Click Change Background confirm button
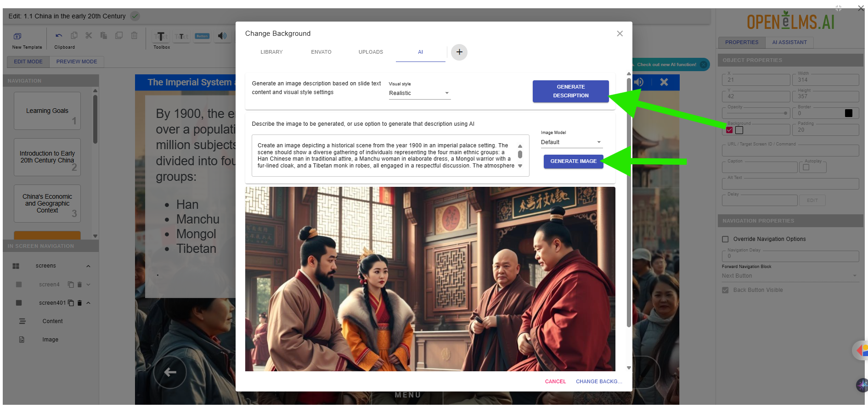This screenshot has width=868, height=408. (x=599, y=381)
